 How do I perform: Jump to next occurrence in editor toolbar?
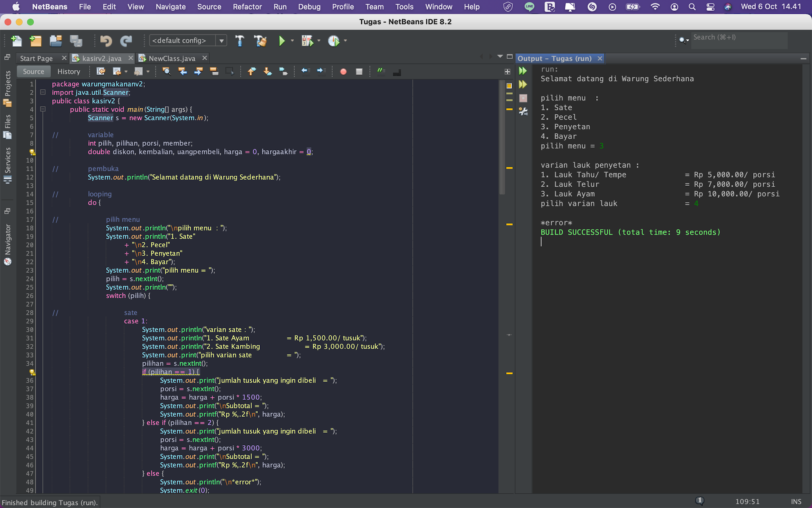point(198,71)
